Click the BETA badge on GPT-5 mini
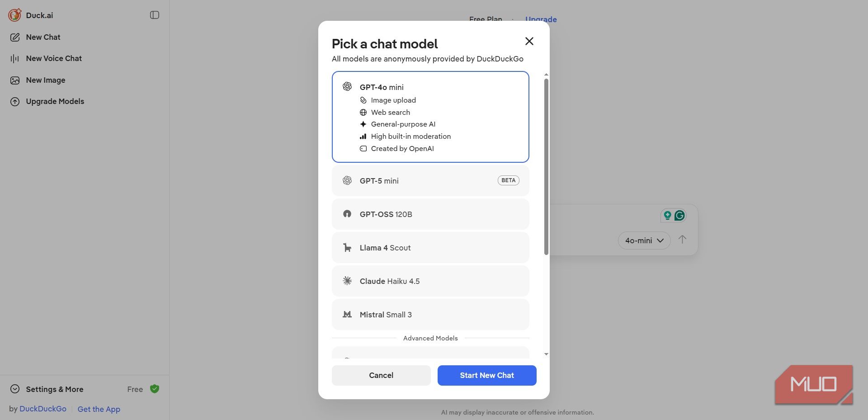 coord(509,180)
